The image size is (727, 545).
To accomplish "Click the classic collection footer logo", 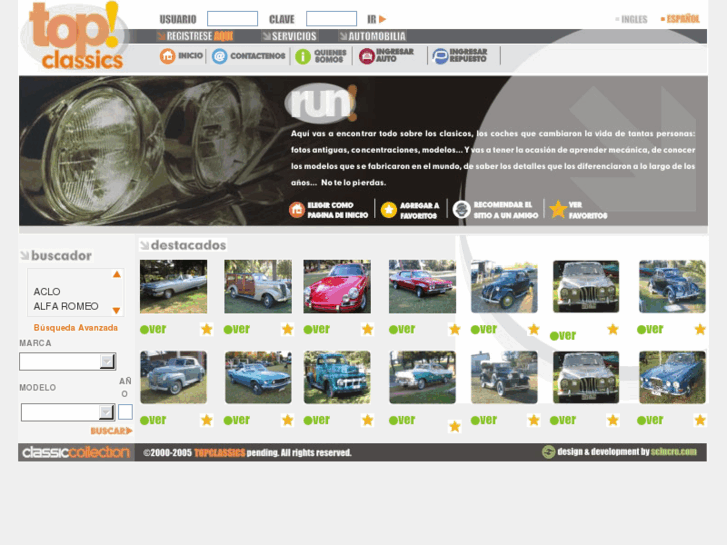I will [76, 452].
